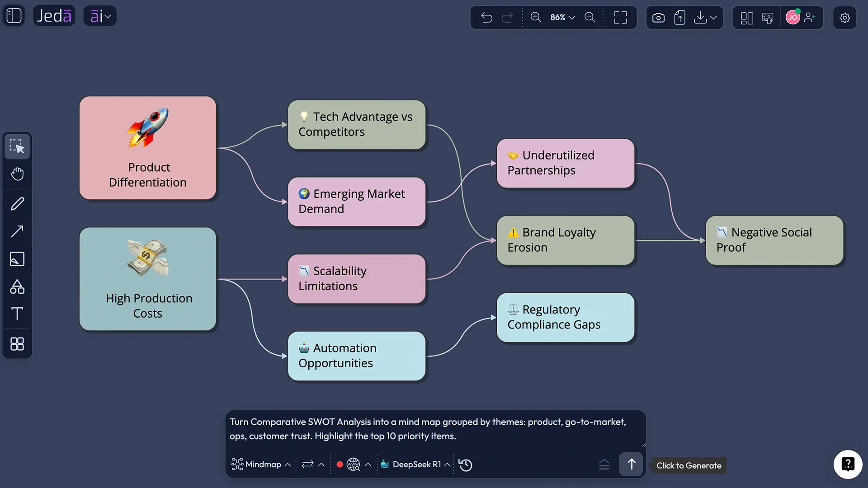This screenshot has width=868, height=488.
Task: Take a canvas screenshot with camera icon
Action: (658, 18)
